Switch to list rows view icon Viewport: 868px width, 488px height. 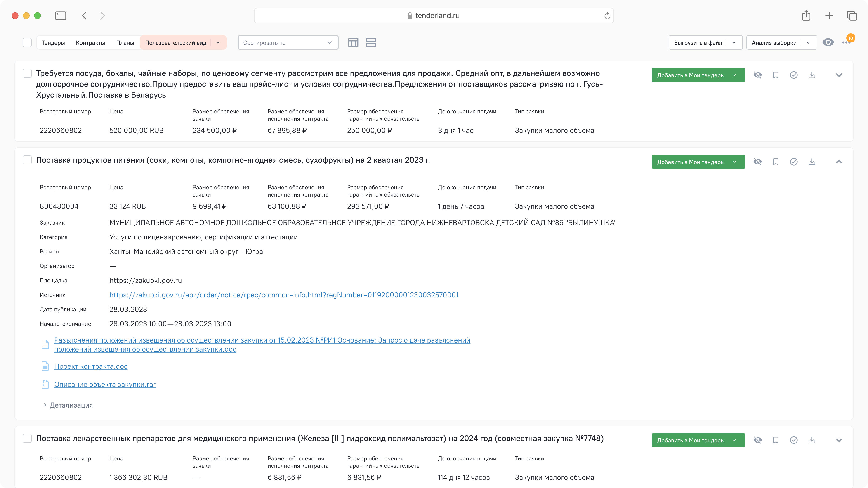tap(371, 43)
